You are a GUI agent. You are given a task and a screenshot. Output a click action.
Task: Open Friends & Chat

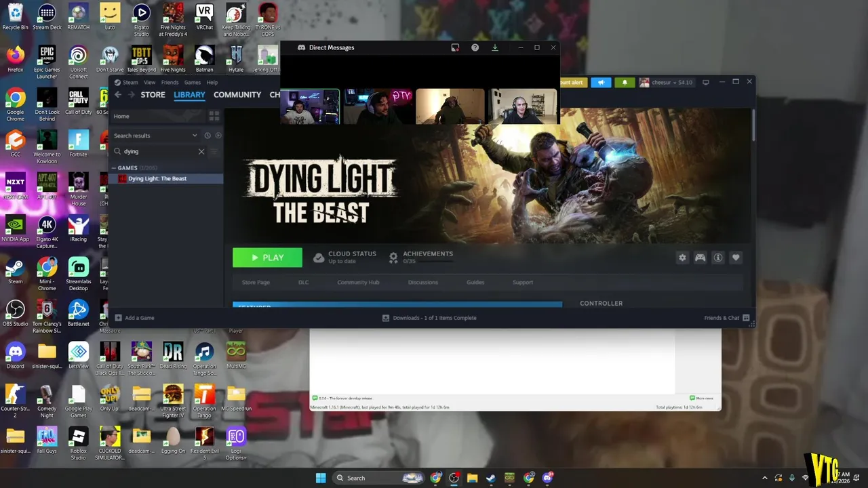(x=726, y=318)
